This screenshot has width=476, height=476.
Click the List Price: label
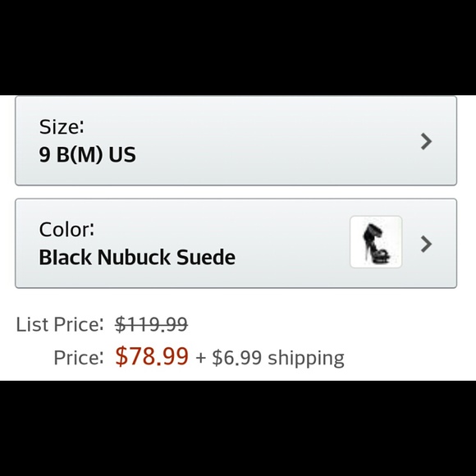click(x=60, y=324)
